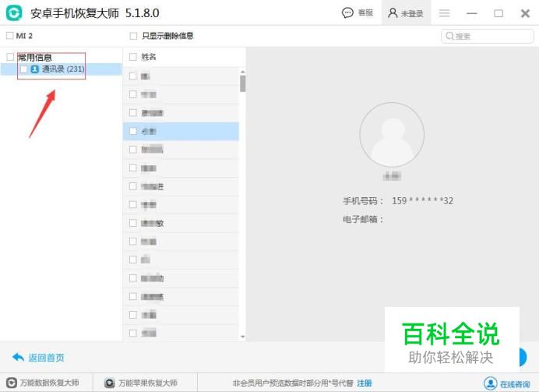Image resolution: width=539 pixels, height=392 pixels.
Task: Click the blue contacts icon beside 通讯录
Action: point(35,69)
